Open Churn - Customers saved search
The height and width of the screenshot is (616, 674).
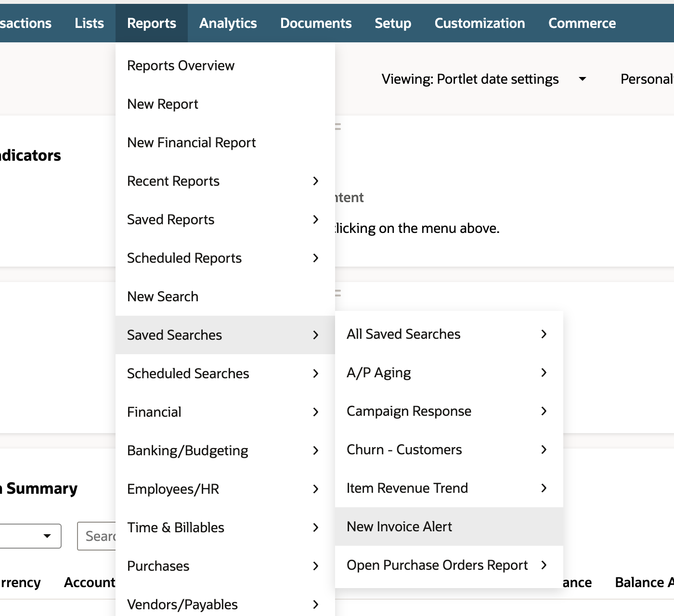coord(449,449)
